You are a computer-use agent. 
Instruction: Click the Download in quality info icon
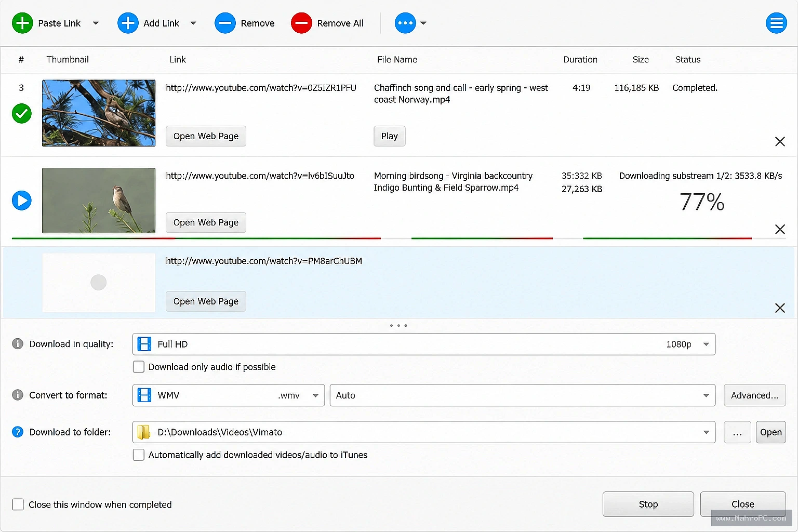point(18,344)
